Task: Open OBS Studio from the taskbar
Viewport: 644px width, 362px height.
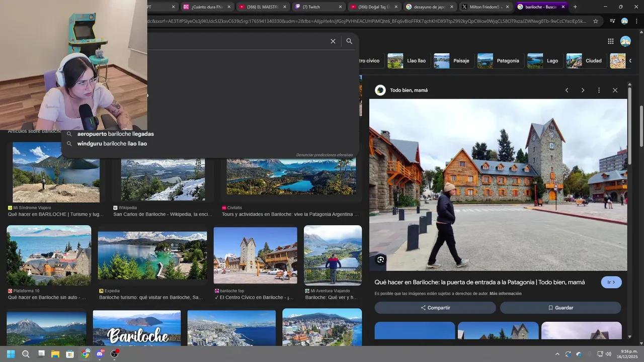Action: tap(115, 354)
